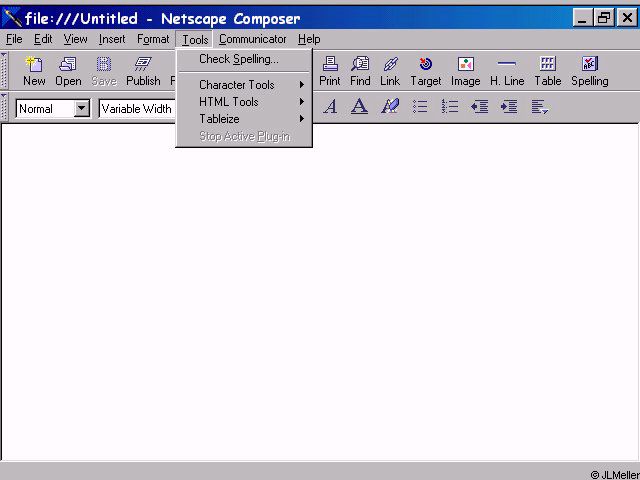Click the Publish toolbar icon
640x480 pixels.
pos(143,71)
